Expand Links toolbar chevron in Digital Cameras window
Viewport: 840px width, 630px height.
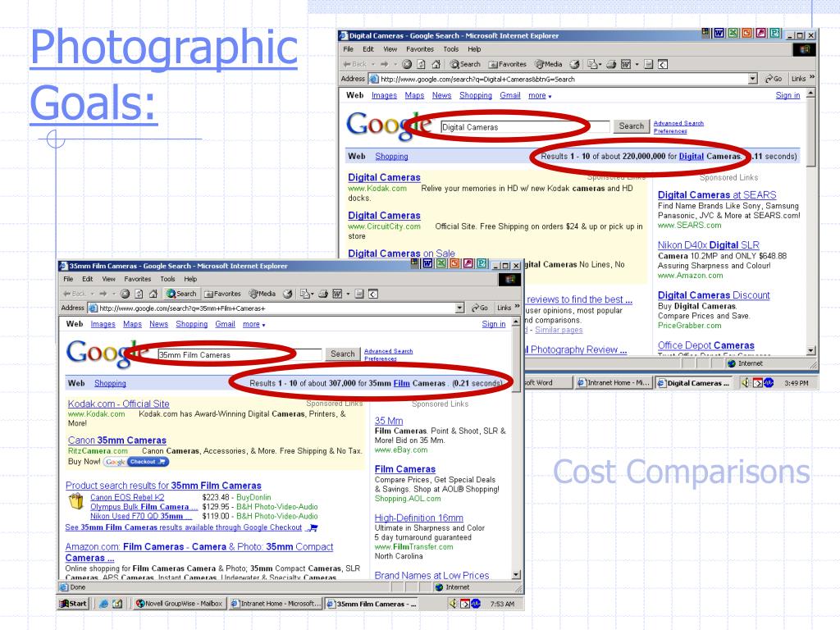click(812, 78)
